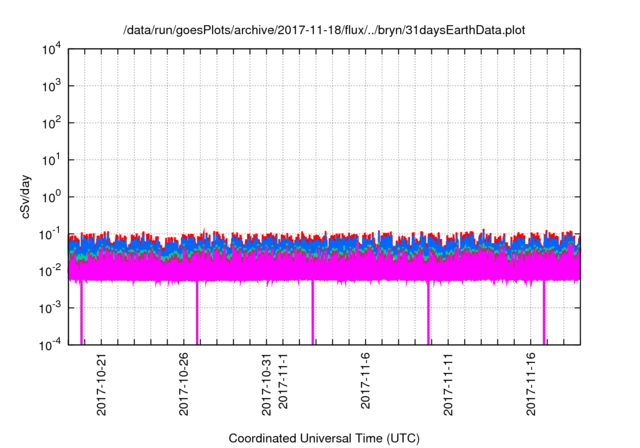Click the 2017-11-1 date tick label
Image resolution: width=640 pixels, height=448 pixels.
(283, 381)
